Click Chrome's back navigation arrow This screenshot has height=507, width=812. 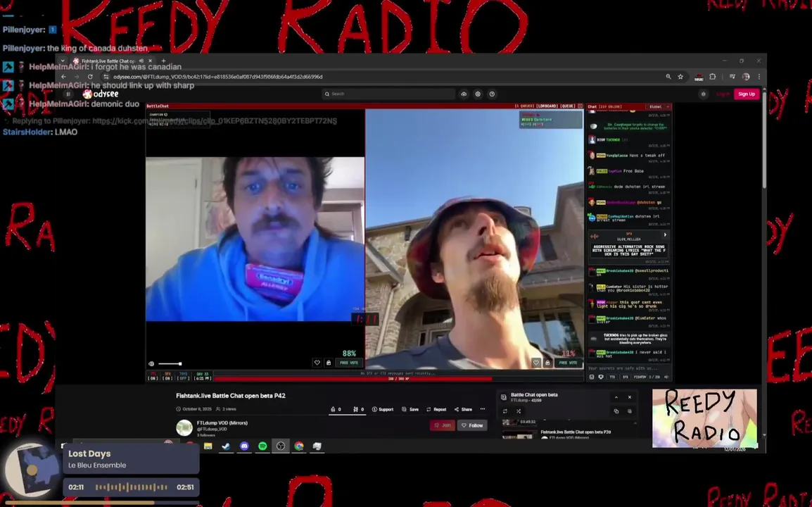click(x=64, y=77)
